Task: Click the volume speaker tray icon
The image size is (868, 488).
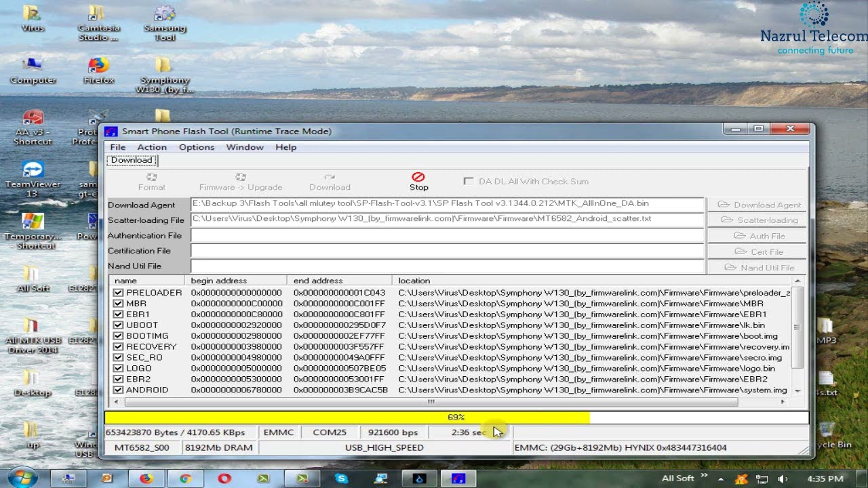Action: [x=783, y=479]
